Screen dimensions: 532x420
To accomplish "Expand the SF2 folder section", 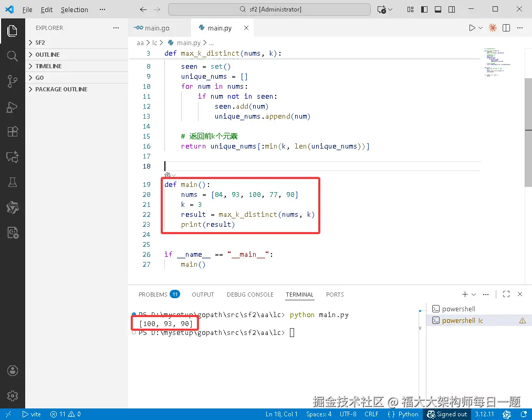I will pyautogui.click(x=77, y=43).
